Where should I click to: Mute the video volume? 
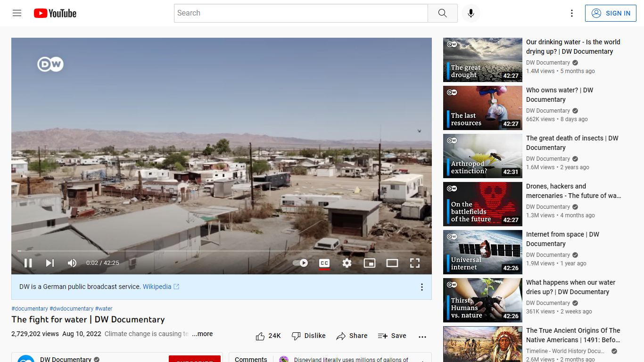pyautogui.click(x=72, y=263)
